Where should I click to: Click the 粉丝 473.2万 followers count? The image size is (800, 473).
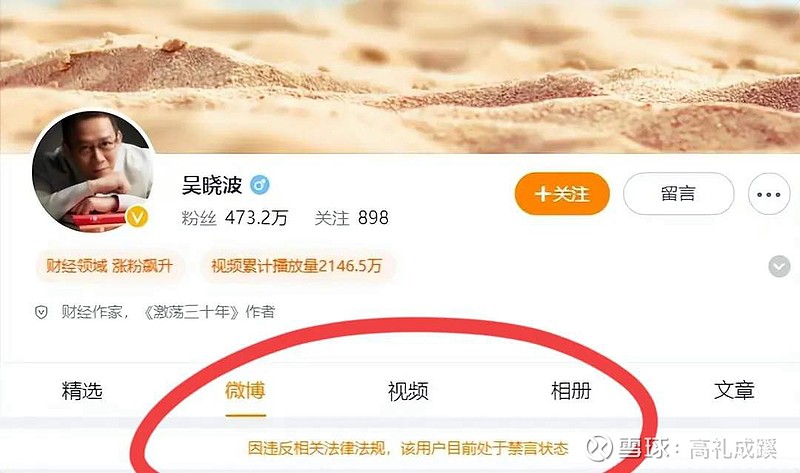point(235,218)
